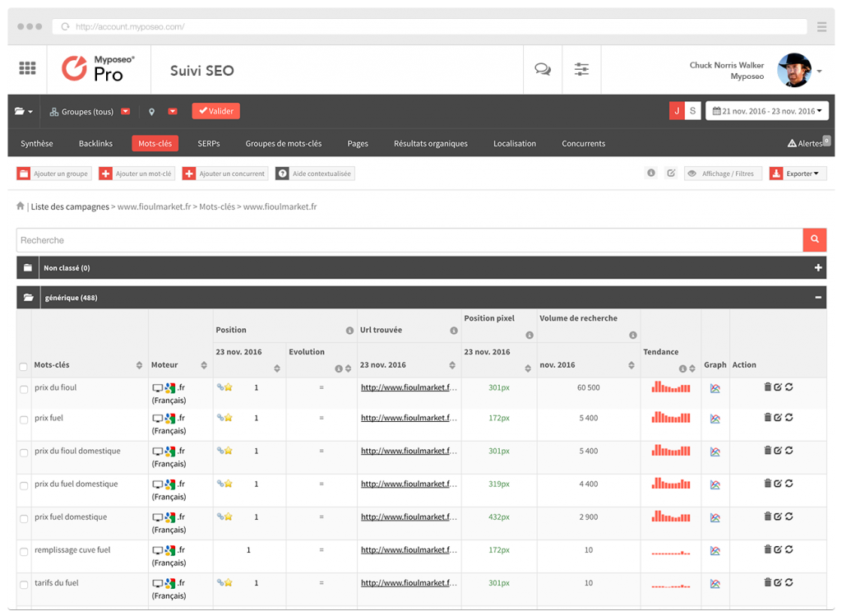Switch to the J (daily) toggle
The width and height of the screenshot is (842, 616).
(x=677, y=111)
